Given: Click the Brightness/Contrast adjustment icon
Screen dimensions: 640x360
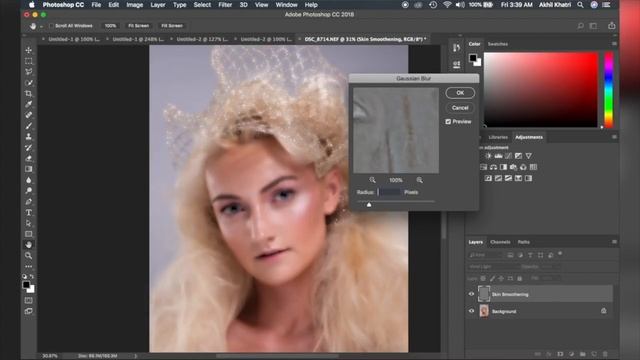Looking at the screenshot, I should 489,156.
